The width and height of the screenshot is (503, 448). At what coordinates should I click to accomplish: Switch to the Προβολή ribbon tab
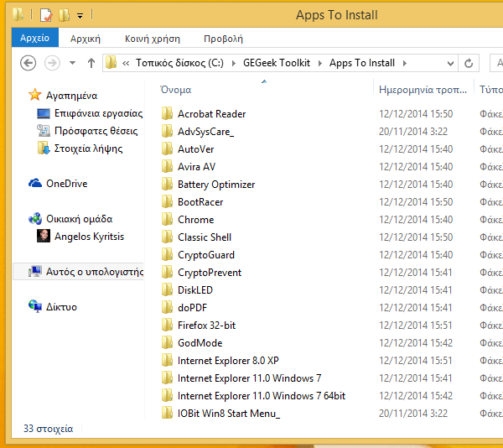click(x=223, y=39)
